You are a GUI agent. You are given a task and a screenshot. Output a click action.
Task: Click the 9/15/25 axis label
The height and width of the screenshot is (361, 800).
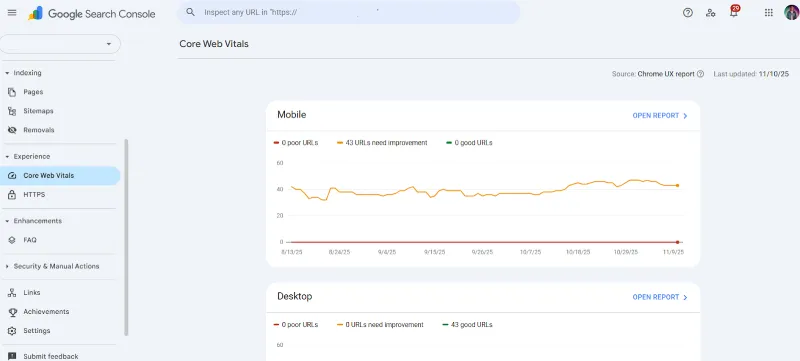[x=435, y=252]
